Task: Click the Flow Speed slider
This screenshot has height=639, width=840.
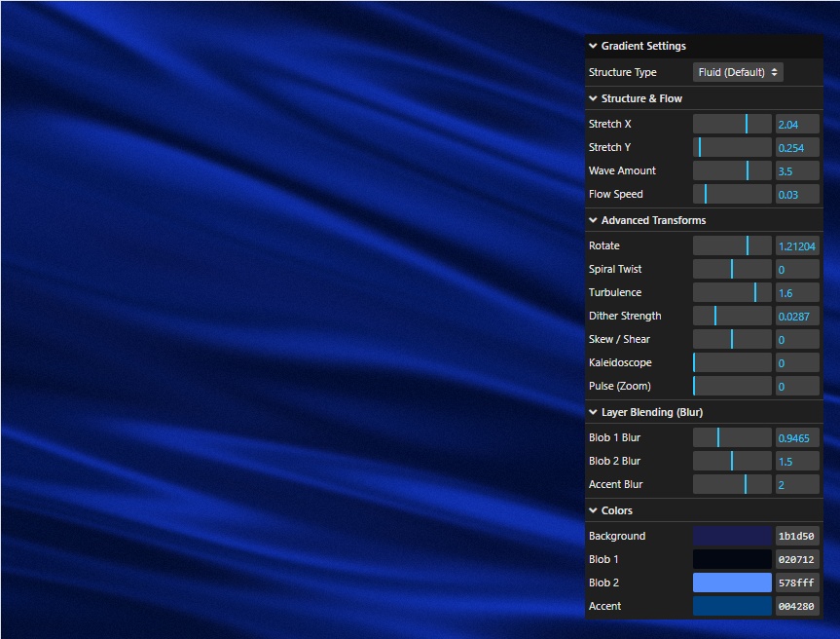Action: click(x=732, y=194)
